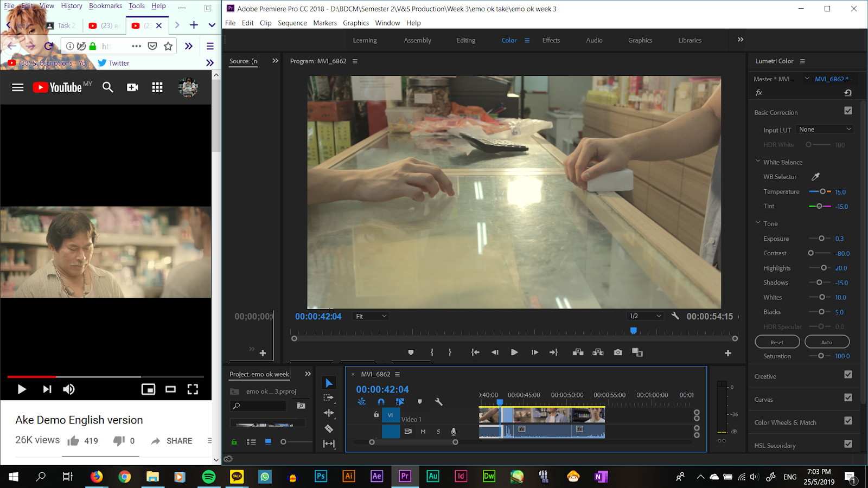Select the Track Select Forward tool
Screen dimensions: 868x488
tap(329, 397)
